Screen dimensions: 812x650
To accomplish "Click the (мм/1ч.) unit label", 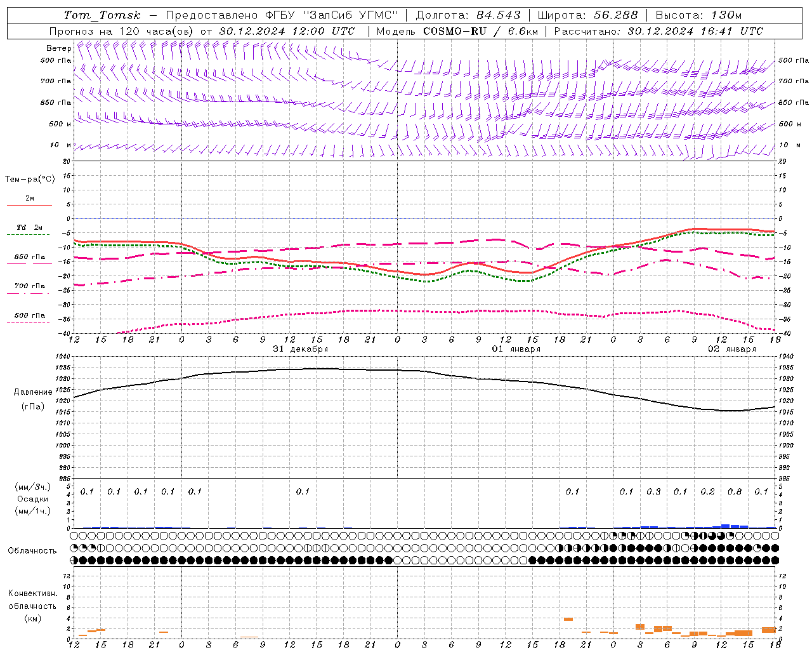I will coord(32,511).
